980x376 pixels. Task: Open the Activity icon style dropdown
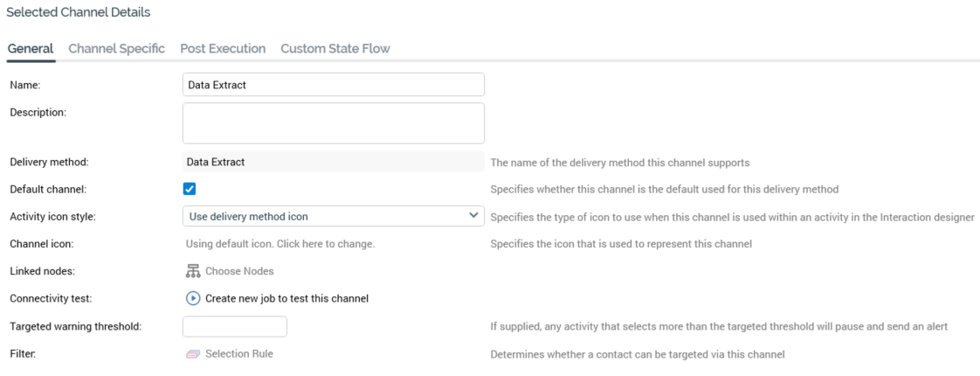coord(325,216)
